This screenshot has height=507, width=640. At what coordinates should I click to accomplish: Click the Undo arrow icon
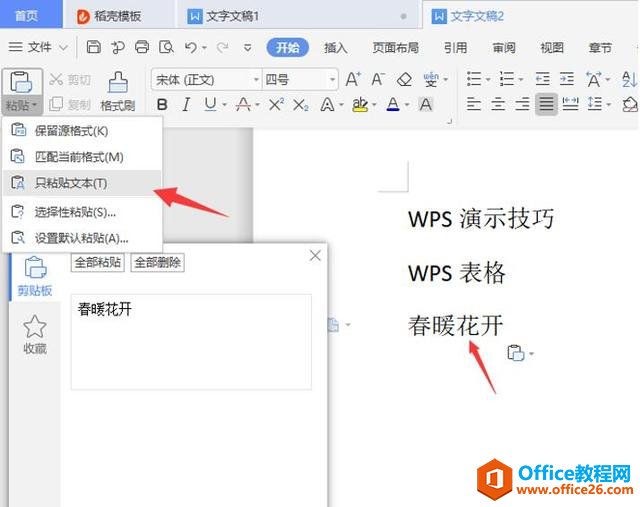pyautogui.click(x=191, y=48)
